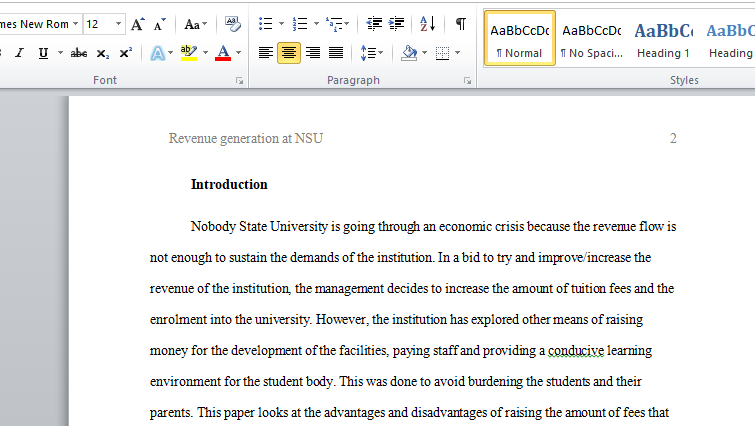Toggle Underline formatting
Screen dimensions: 755x426
(43, 52)
